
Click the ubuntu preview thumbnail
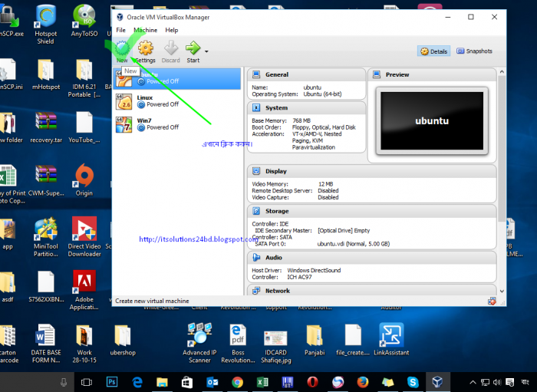click(x=432, y=121)
